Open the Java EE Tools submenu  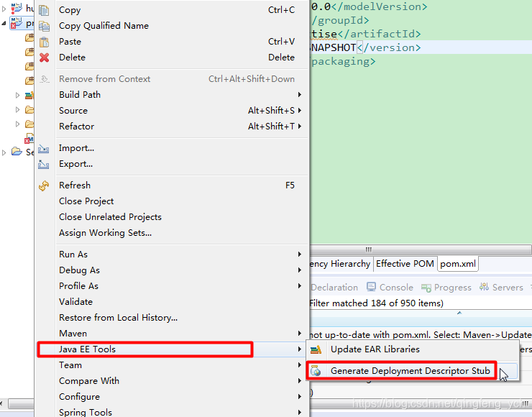[173, 349]
